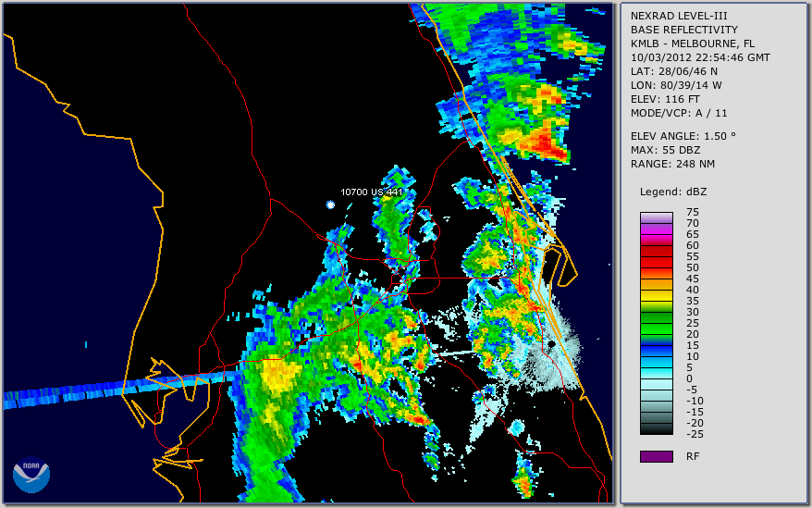Click the dBZ reflectivity color scale bar
This screenshot has width=812, height=508.
click(x=656, y=324)
